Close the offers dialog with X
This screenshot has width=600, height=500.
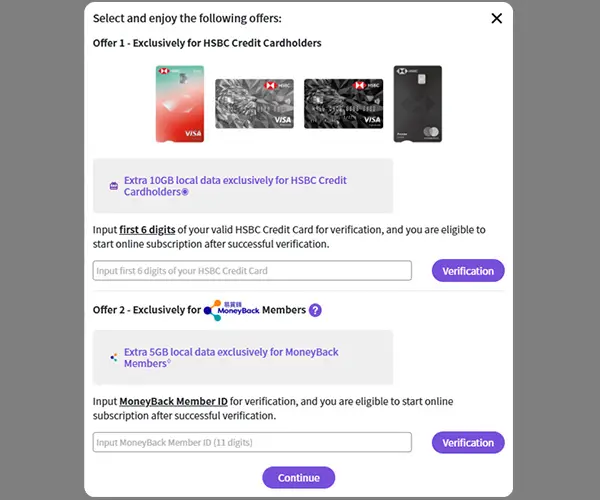tap(496, 18)
